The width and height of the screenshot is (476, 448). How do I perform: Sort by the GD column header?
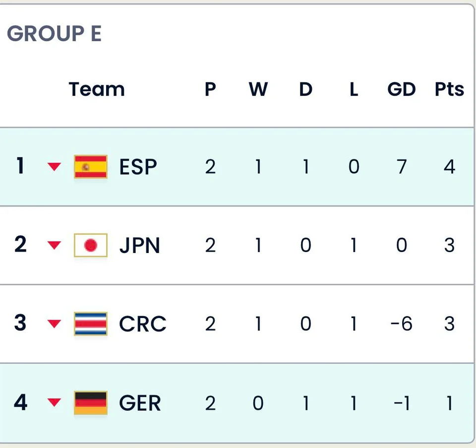click(x=401, y=90)
